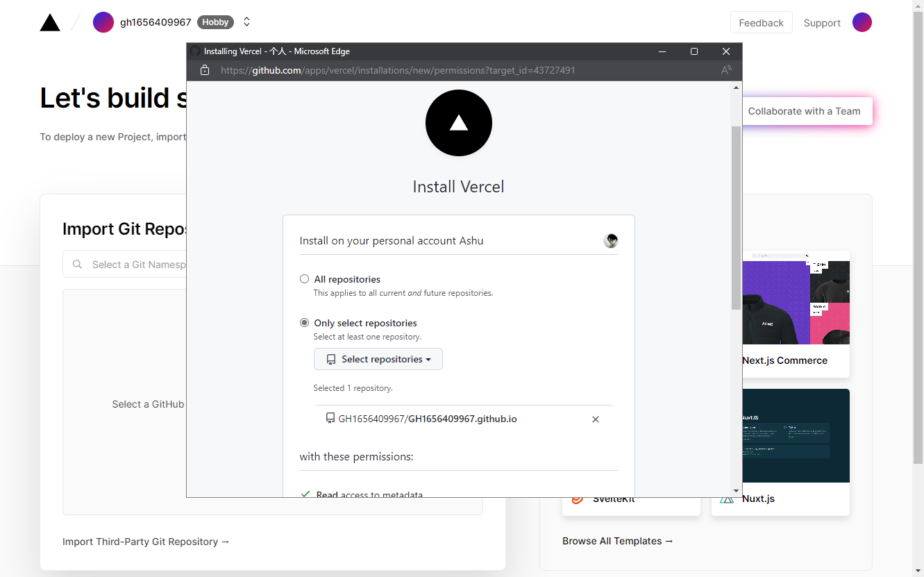The height and width of the screenshot is (577, 924).
Task: Open Browse All Templates link
Action: tap(618, 541)
